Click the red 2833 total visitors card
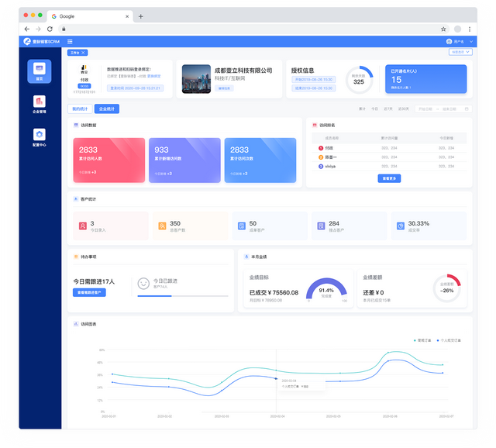This screenshot has width=496, height=448. pyautogui.click(x=109, y=160)
